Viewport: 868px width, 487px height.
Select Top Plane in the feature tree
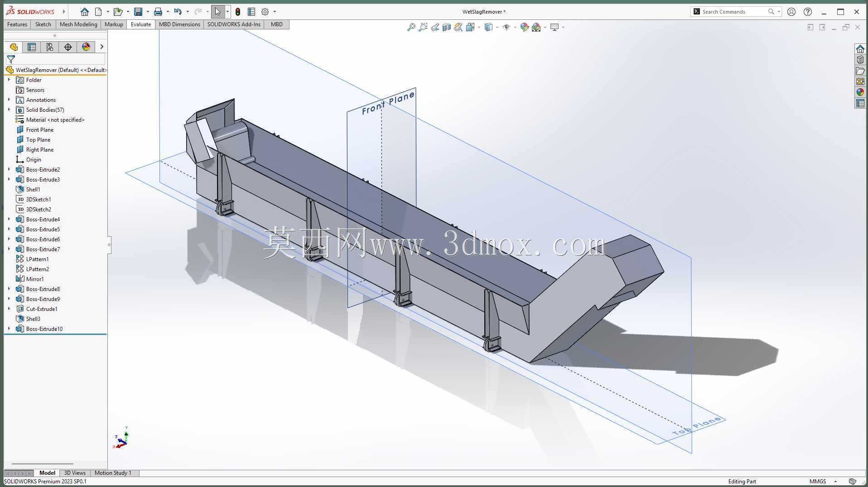(38, 140)
